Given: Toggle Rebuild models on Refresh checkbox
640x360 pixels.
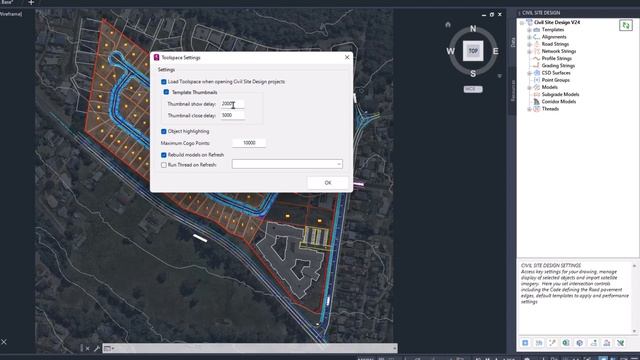Looking at the screenshot, I should point(164,155).
